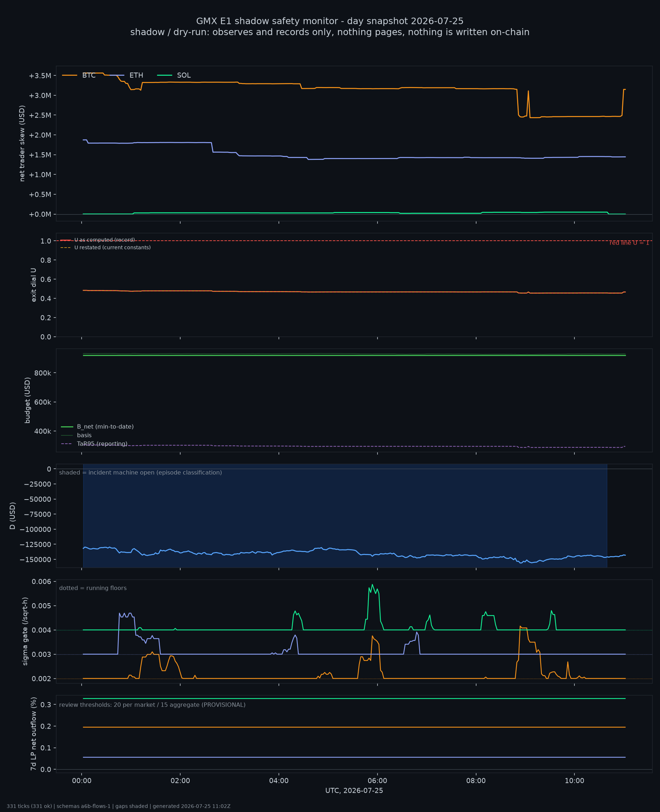Click the chart title GMX E1 shadow safety monitor
Screen dimensions: 660x812
(x=330, y=21)
